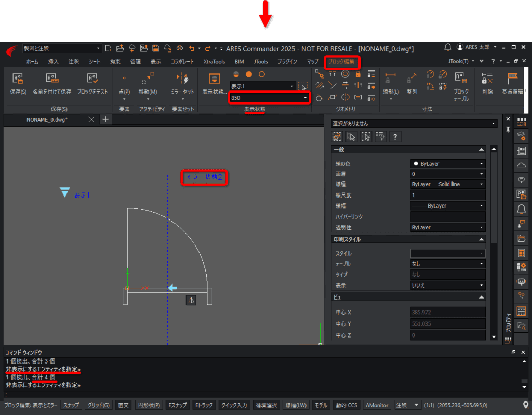532x415 pixels.
Task: Click the 整列 aligned dimension icon
Action: tap(412, 79)
